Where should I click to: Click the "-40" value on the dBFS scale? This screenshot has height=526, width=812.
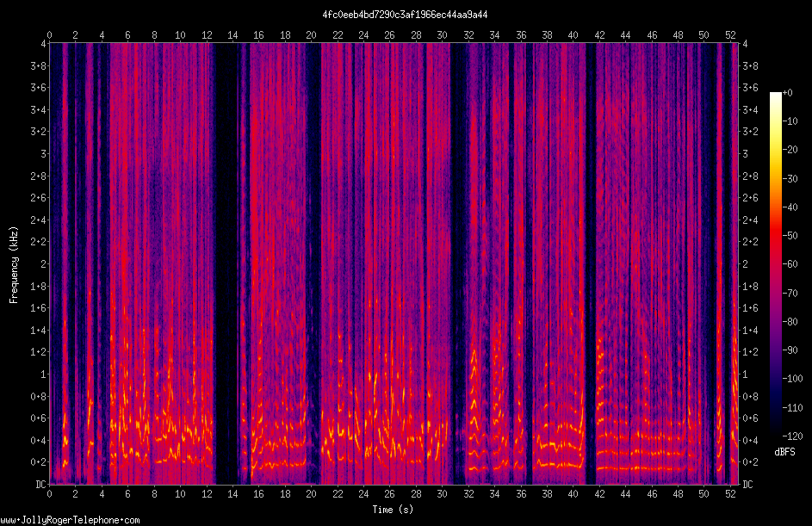click(x=790, y=207)
